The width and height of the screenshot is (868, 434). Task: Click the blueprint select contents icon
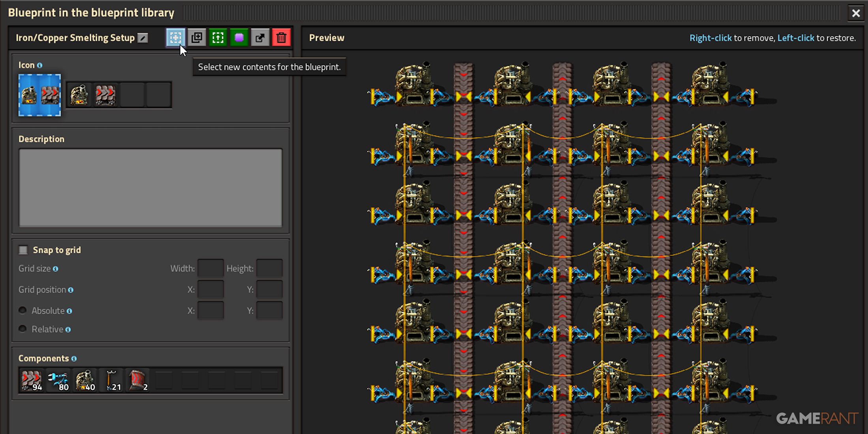[176, 37]
